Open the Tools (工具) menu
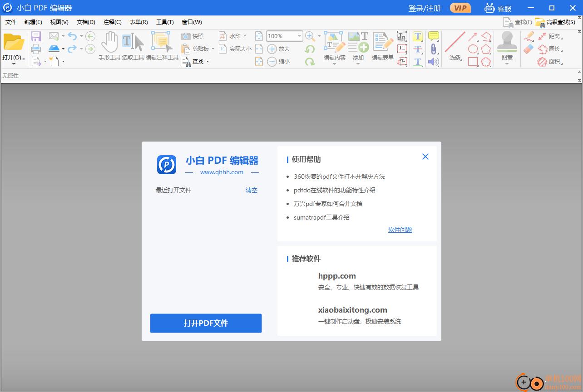This screenshot has width=583, height=392. (x=165, y=22)
